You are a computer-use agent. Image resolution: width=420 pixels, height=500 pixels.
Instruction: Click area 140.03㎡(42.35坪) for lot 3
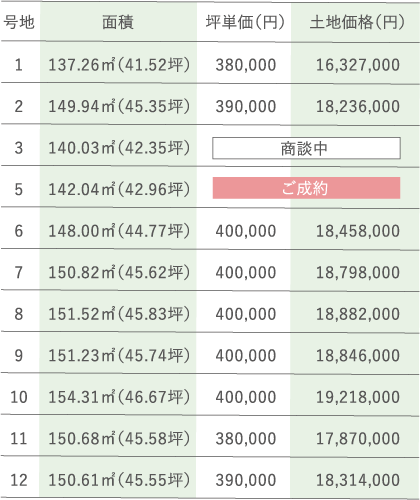(x=119, y=148)
